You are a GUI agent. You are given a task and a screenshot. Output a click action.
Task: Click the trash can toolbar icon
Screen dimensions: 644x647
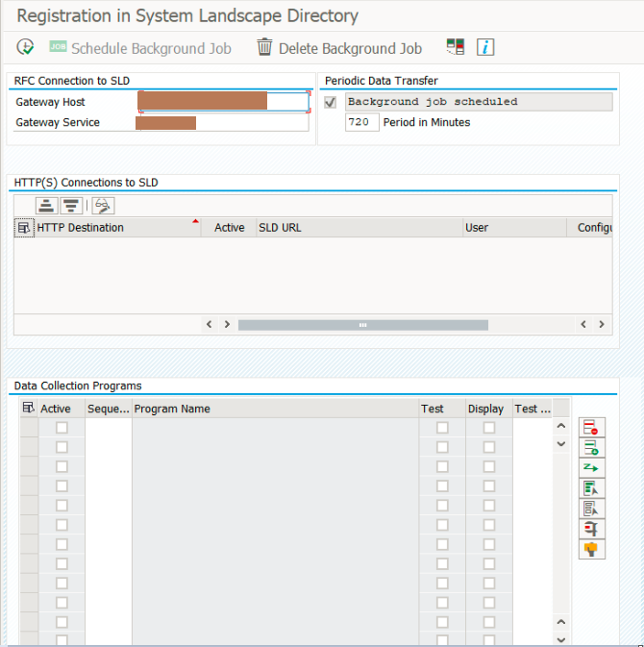pos(264,47)
